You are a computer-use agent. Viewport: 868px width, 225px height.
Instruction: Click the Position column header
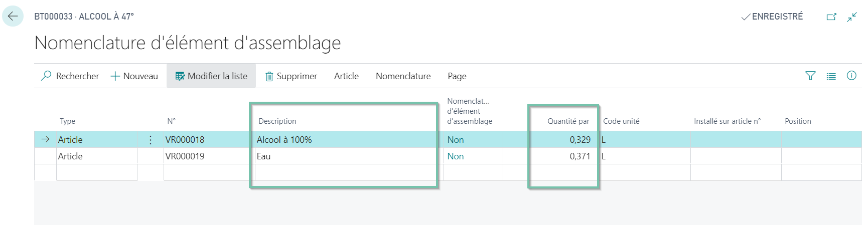[798, 121]
